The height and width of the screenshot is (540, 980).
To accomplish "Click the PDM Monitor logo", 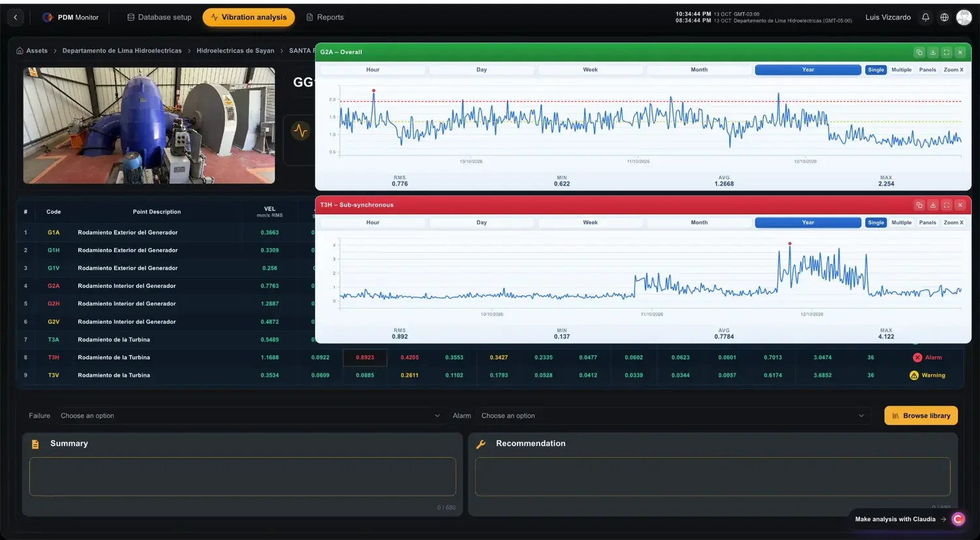I will (48, 18).
